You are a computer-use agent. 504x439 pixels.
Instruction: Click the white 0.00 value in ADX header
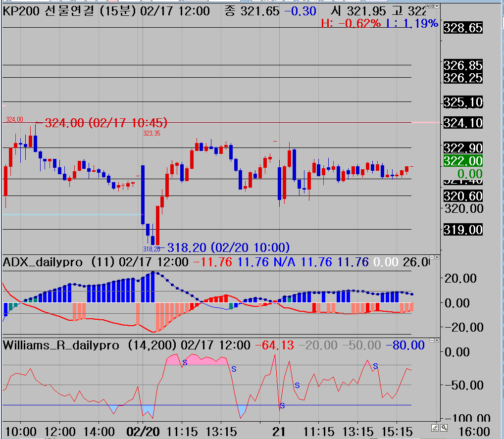click(x=386, y=262)
